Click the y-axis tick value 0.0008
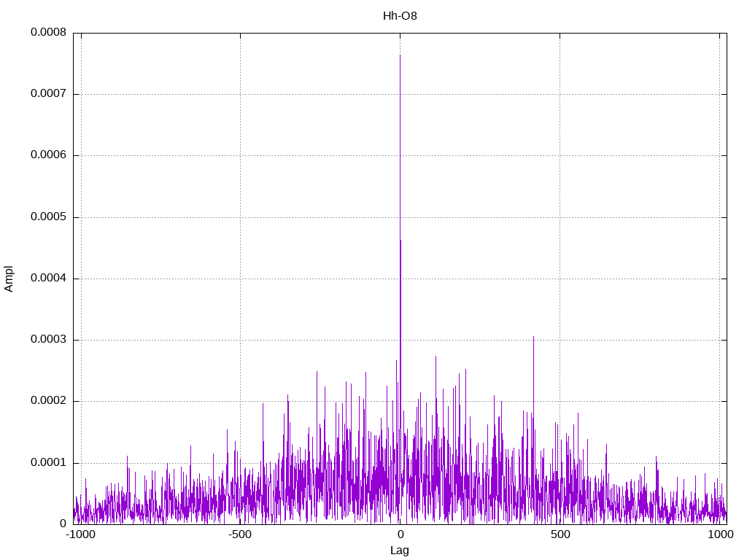The width and height of the screenshot is (747, 560). [x=49, y=32]
